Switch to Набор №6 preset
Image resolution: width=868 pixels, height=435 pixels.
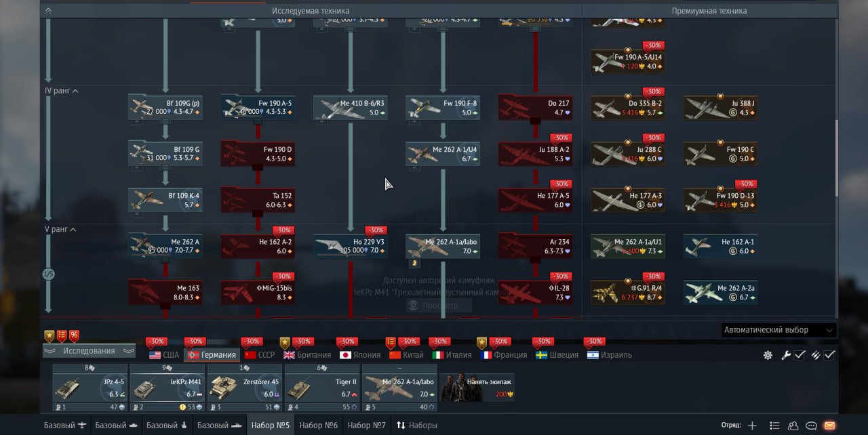click(x=319, y=426)
